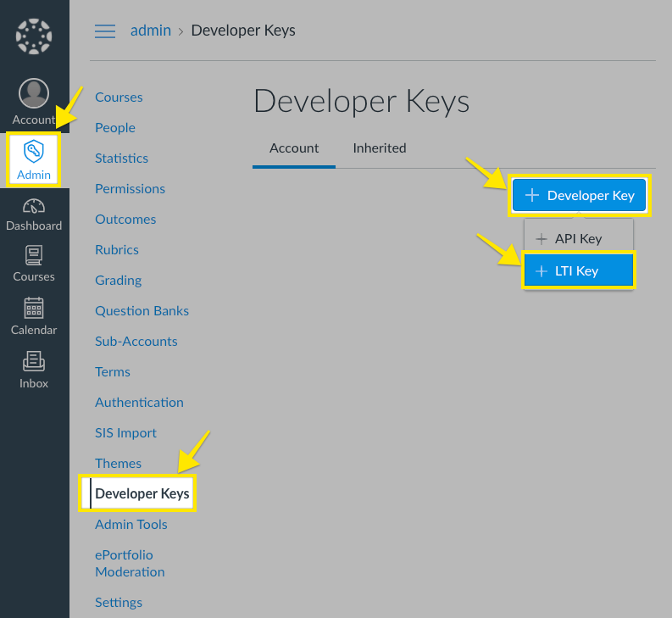The height and width of the screenshot is (618, 672).
Task: Choose LTI Key from dropdown menu
Action: [578, 270]
